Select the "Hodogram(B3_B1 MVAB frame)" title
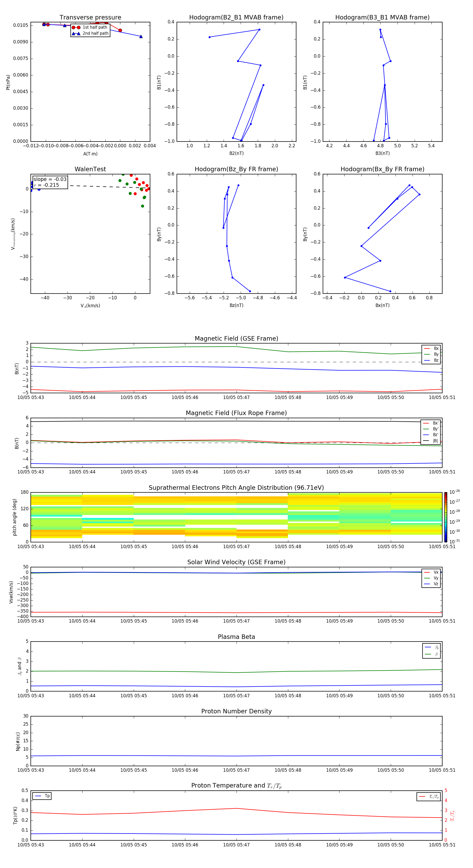Image resolution: width=473 pixels, height=868 pixels. [382, 18]
